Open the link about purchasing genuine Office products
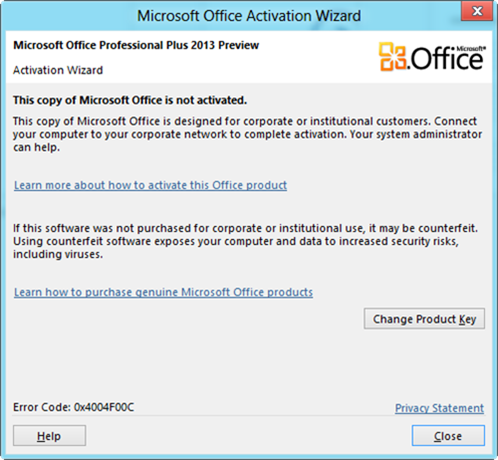 pos(163,292)
